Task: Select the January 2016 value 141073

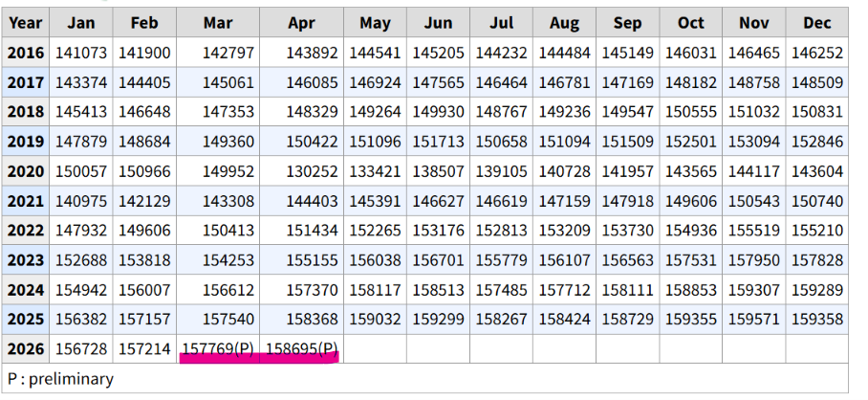Action: 81,53
